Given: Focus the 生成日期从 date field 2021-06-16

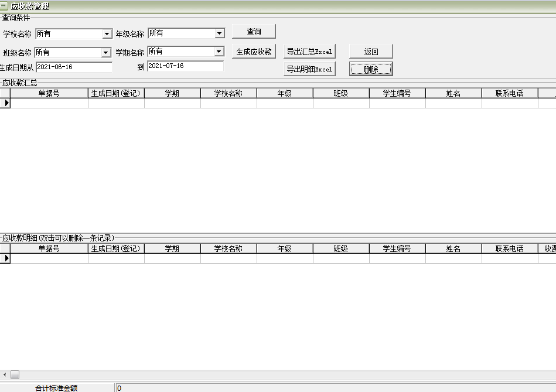Looking at the screenshot, I should pos(74,67).
